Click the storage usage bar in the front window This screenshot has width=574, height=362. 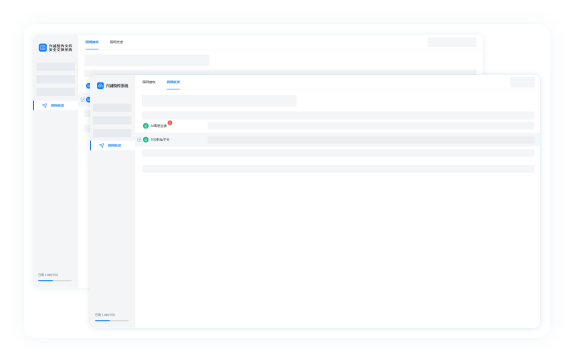pyautogui.click(x=112, y=321)
